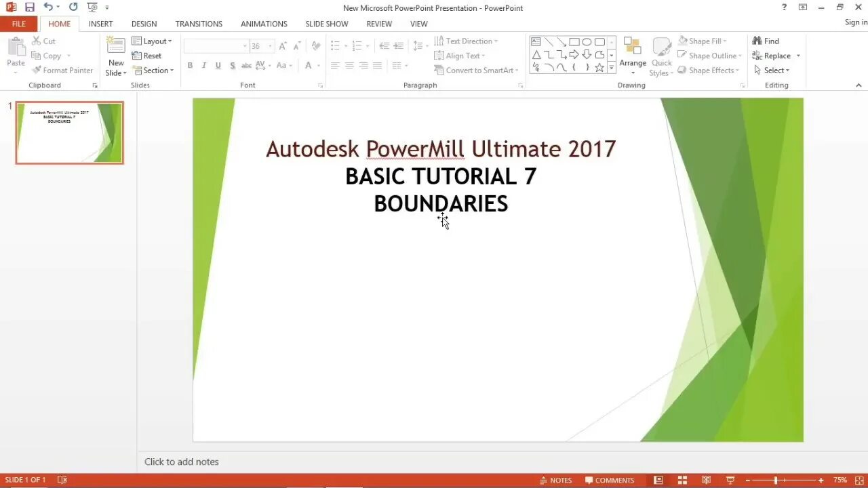Click Fit slide to current window icon

point(859,480)
